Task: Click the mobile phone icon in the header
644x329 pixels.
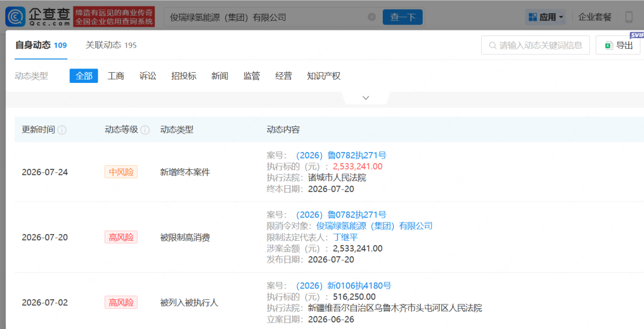Action: [629, 17]
